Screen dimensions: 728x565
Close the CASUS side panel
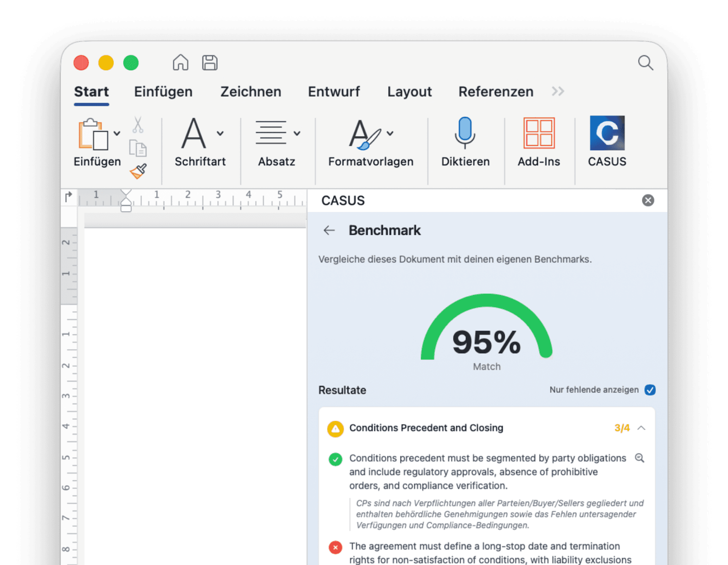pyautogui.click(x=648, y=200)
